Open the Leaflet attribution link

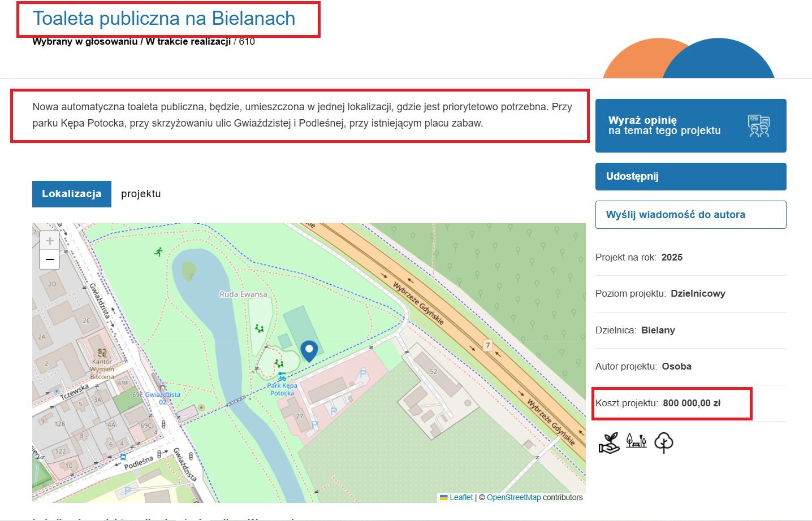[x=461, y=497]
